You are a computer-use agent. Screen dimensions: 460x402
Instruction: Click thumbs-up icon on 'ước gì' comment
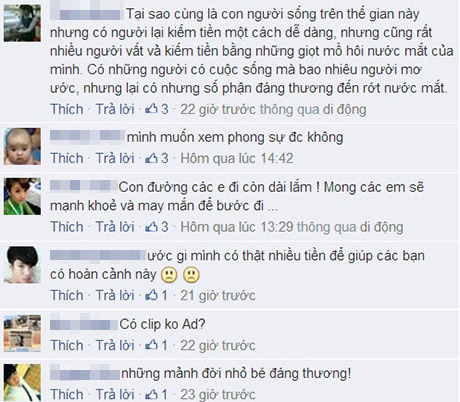pos(151,295)
